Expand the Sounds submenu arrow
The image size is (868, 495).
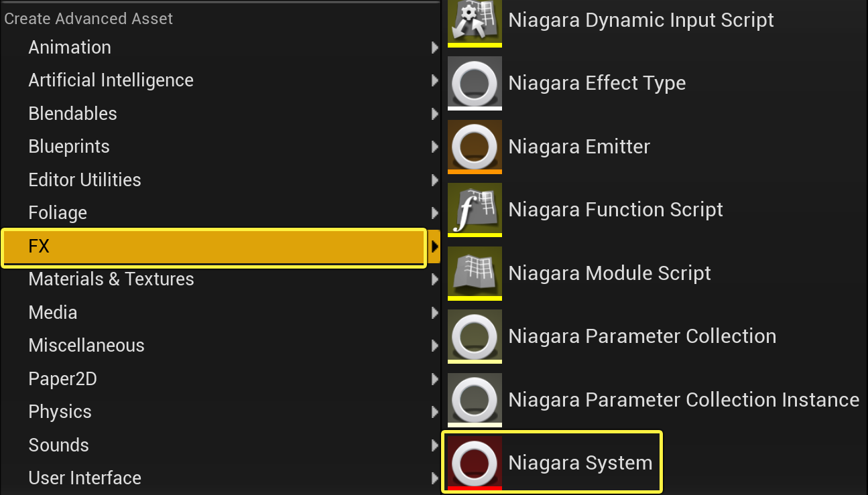(x=435, y=445)
